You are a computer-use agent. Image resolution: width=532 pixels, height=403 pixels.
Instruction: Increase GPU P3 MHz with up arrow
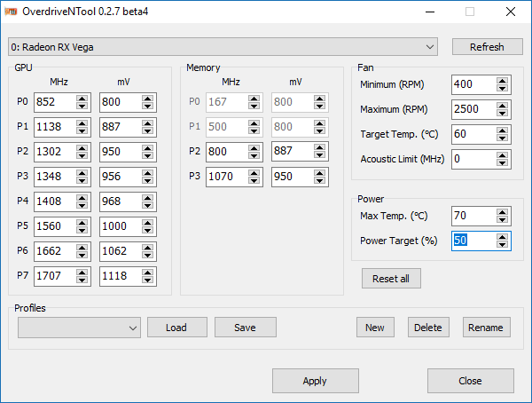click(x=82, y=173)
